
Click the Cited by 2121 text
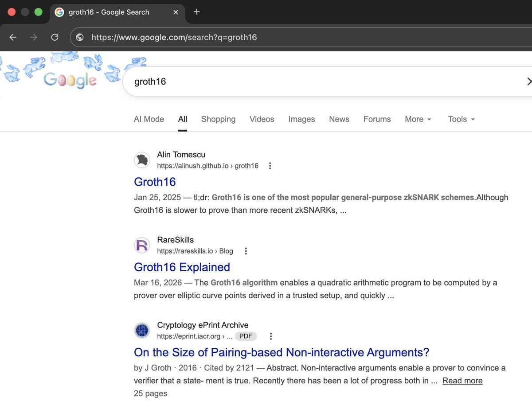[229, 368]
